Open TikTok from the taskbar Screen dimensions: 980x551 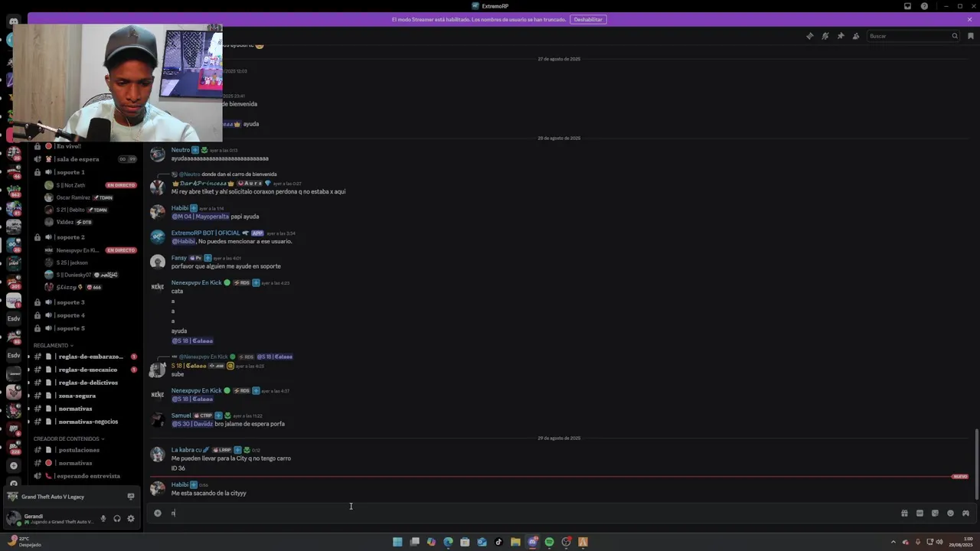498,542
